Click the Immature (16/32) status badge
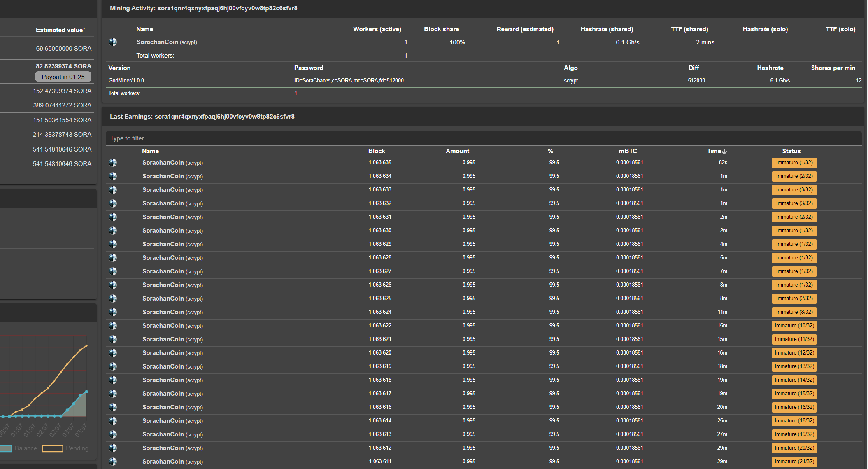 (x=794, y=407)
